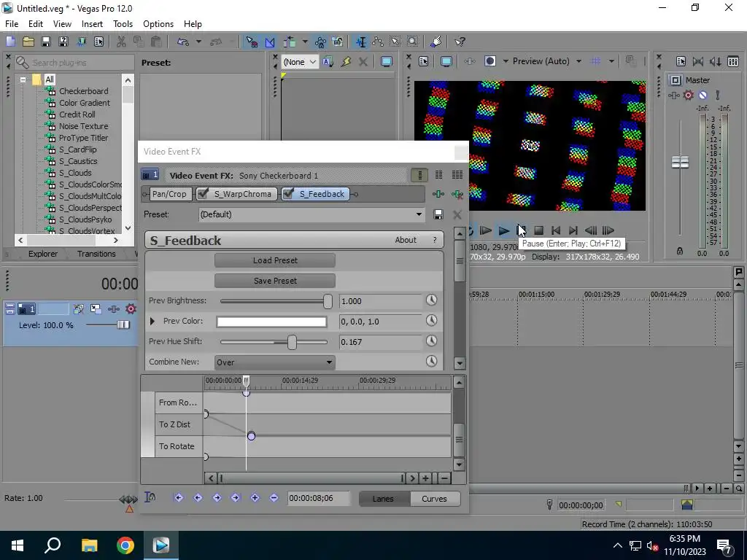The width and height of the screenshot is (747, 560).
Task: Open the Insert menu
Action: click(92, 24)
